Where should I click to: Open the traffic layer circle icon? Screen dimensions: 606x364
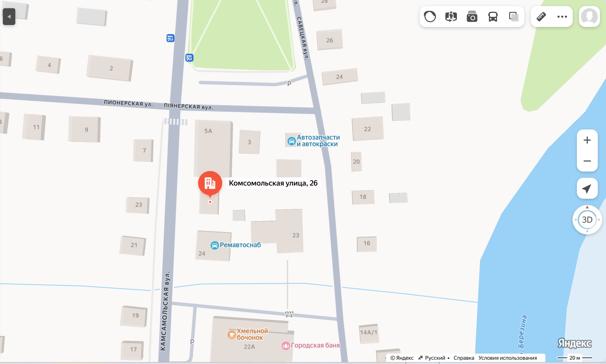pyautogui.click(x=430, y=17)
